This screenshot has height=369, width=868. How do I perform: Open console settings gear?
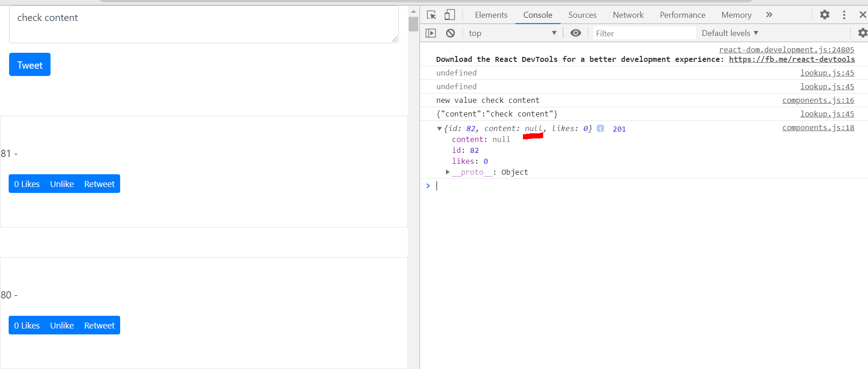(x=863, y=33)
